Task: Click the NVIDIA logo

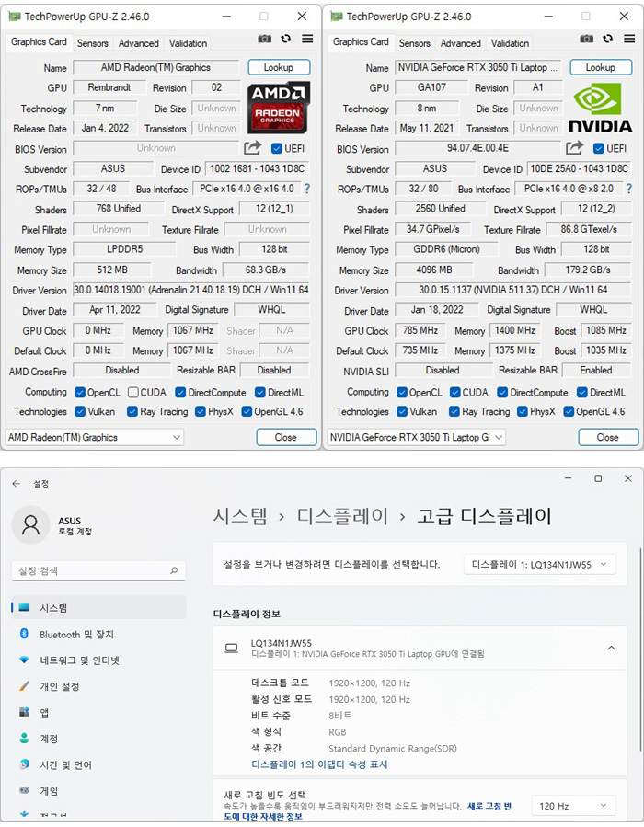Action: point(600,107)
